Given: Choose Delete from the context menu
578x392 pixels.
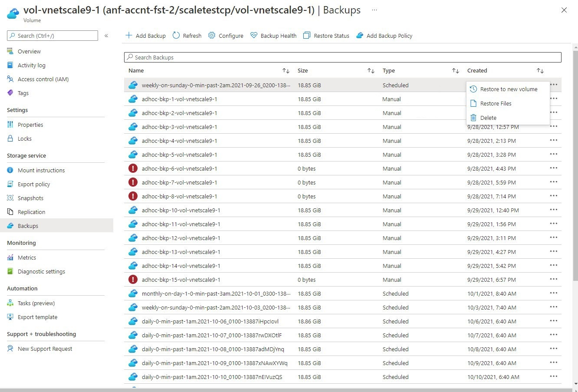Looking at the screenshot, I should tap(488, 118).
